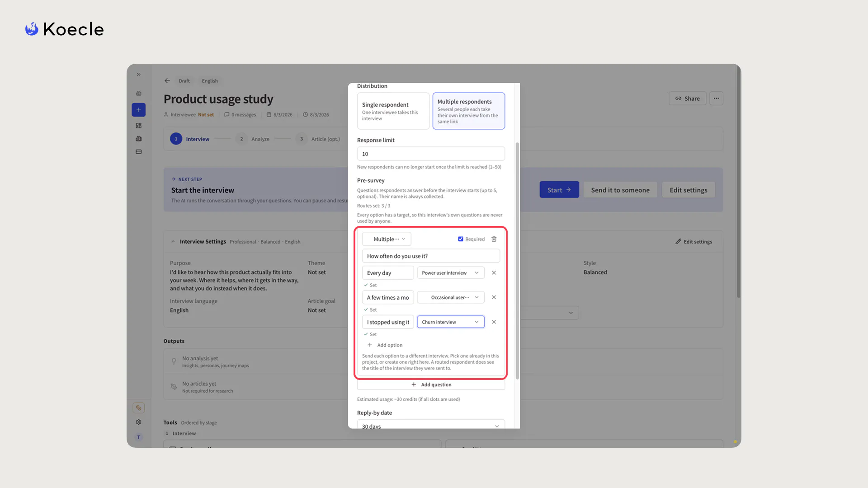Remove the 'A few times a mo' option
The width and height of the screenshot is (868, 488).
pos(494,297)
